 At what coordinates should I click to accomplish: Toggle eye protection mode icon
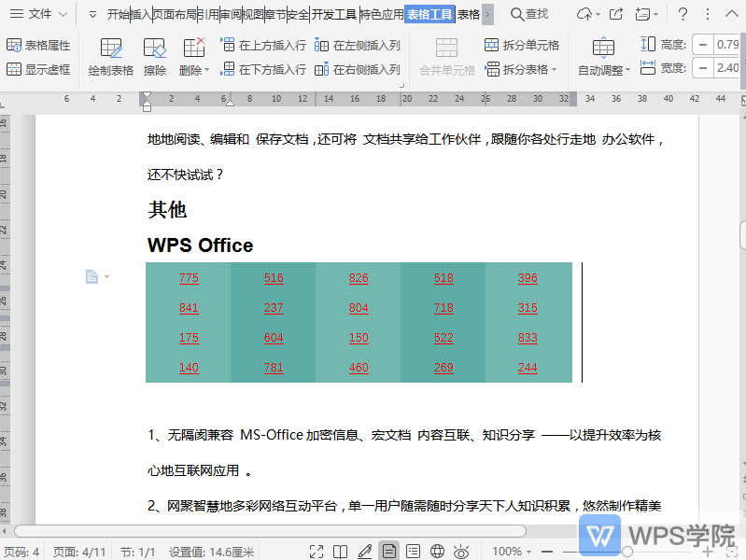click(x=461, y=552)
